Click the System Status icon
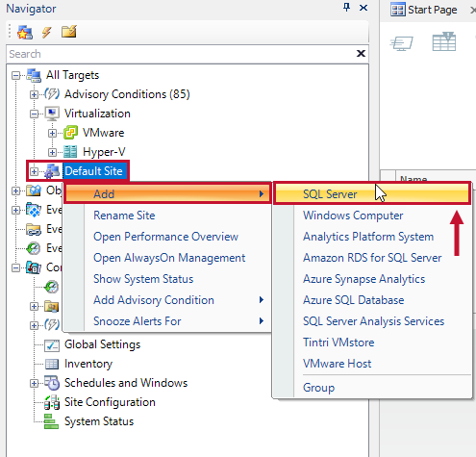476x457 pixels. pyautogui.click(x=51, y=421)
